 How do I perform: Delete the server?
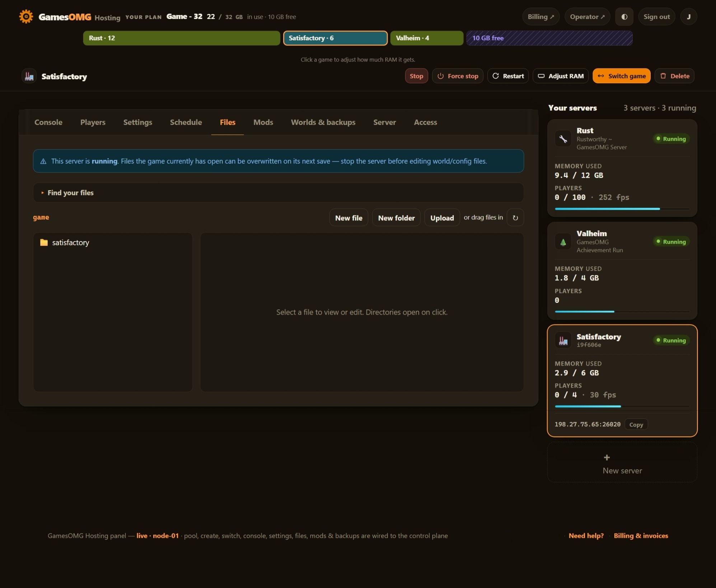[674, 76]
